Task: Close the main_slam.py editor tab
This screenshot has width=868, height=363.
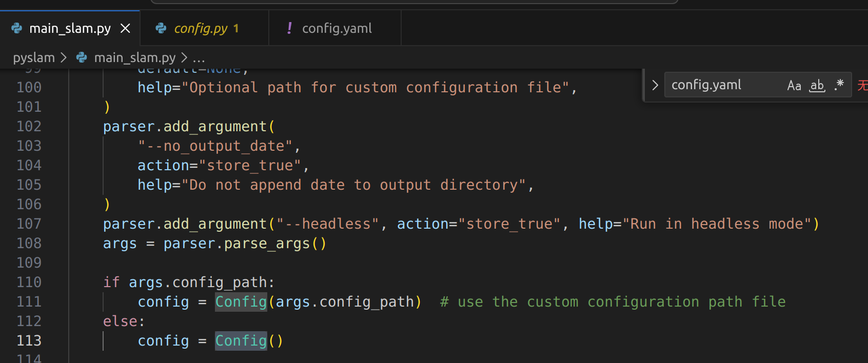Action: 125,28
